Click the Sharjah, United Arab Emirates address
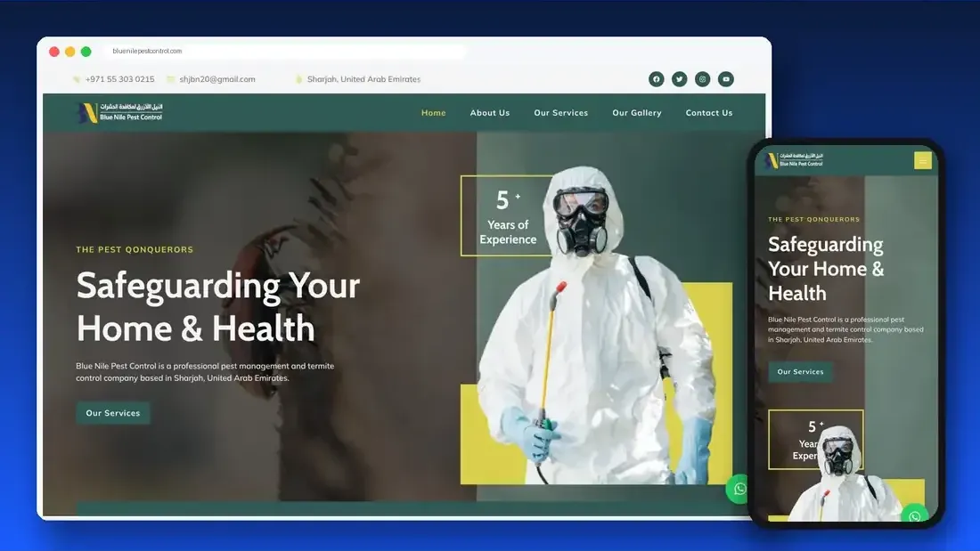 tap(363, 79)
